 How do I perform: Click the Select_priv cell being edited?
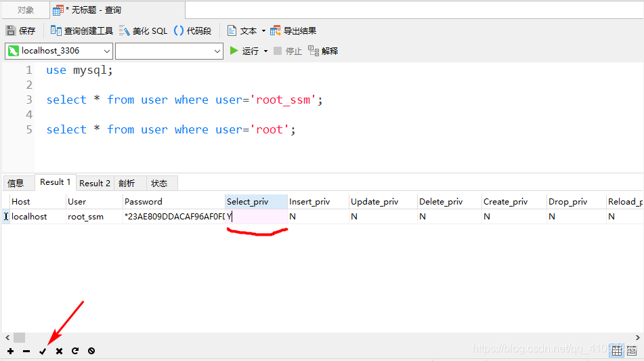coord(256,217)
